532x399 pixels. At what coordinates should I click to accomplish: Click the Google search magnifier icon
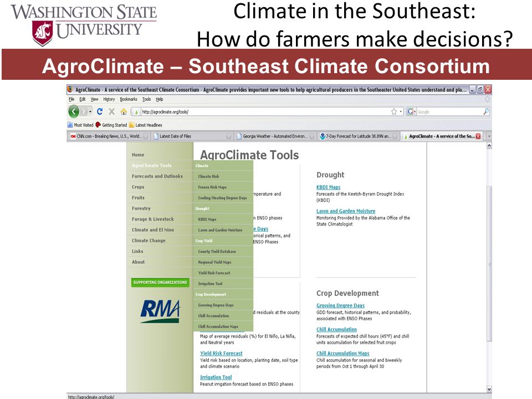[486, 111]
